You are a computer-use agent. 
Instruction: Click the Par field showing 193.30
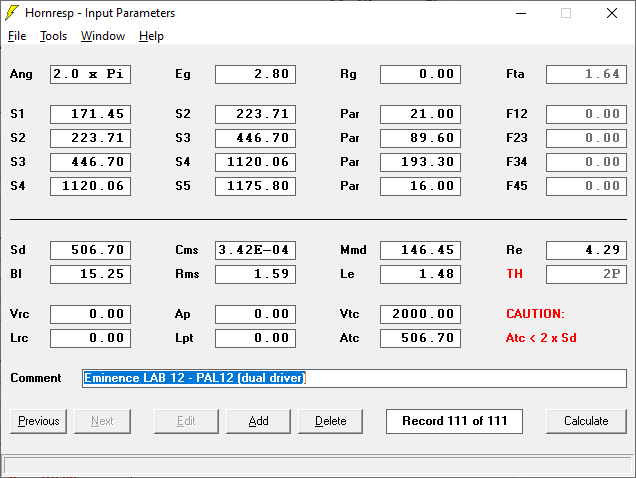point(420,162)
